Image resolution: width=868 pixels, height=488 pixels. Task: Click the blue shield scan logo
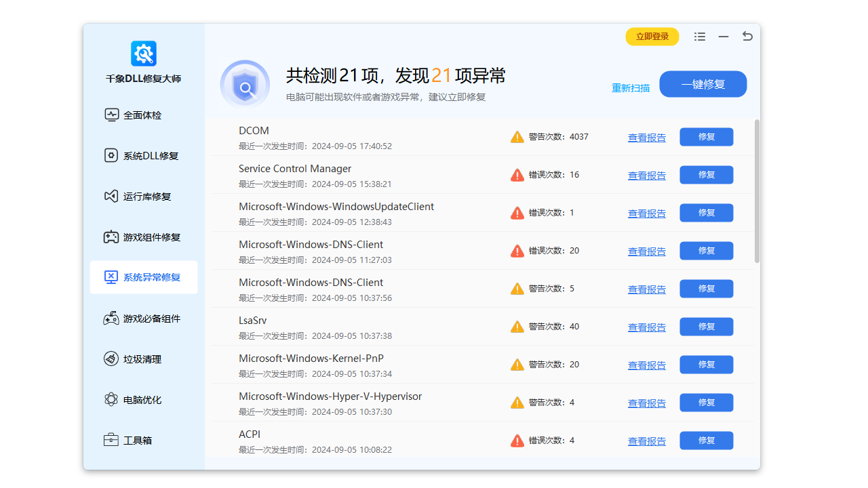tap(245, 83)
